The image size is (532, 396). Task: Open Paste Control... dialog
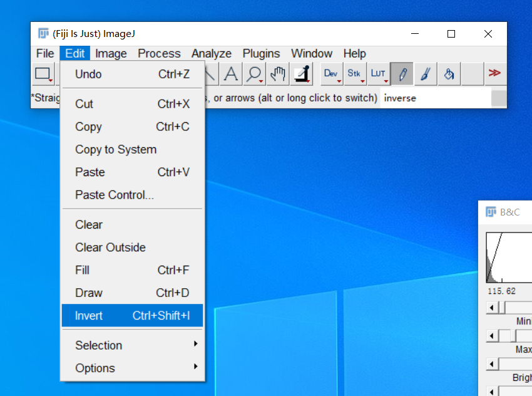point(132,195)
